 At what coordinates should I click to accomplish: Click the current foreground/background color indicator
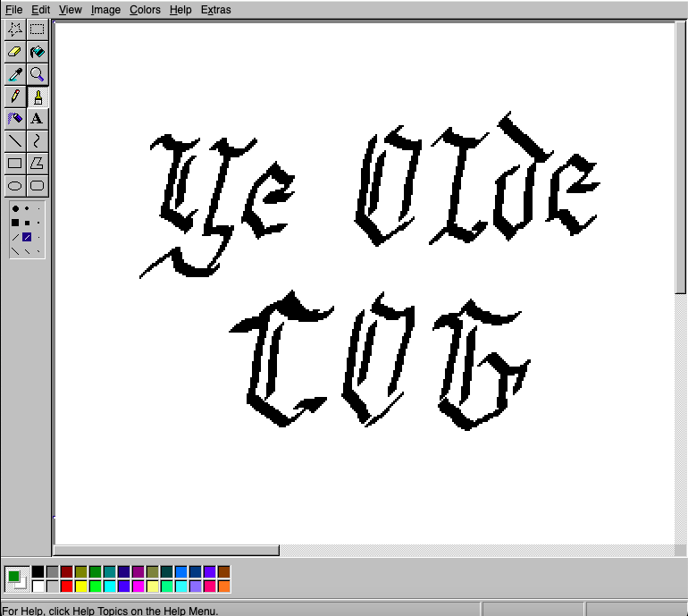click(17, 579)
